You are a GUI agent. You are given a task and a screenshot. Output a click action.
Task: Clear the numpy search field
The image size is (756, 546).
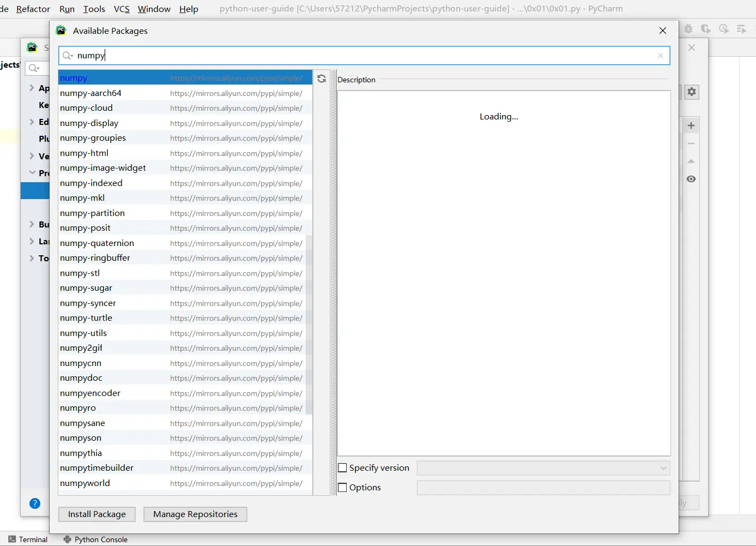click(661, 56)
